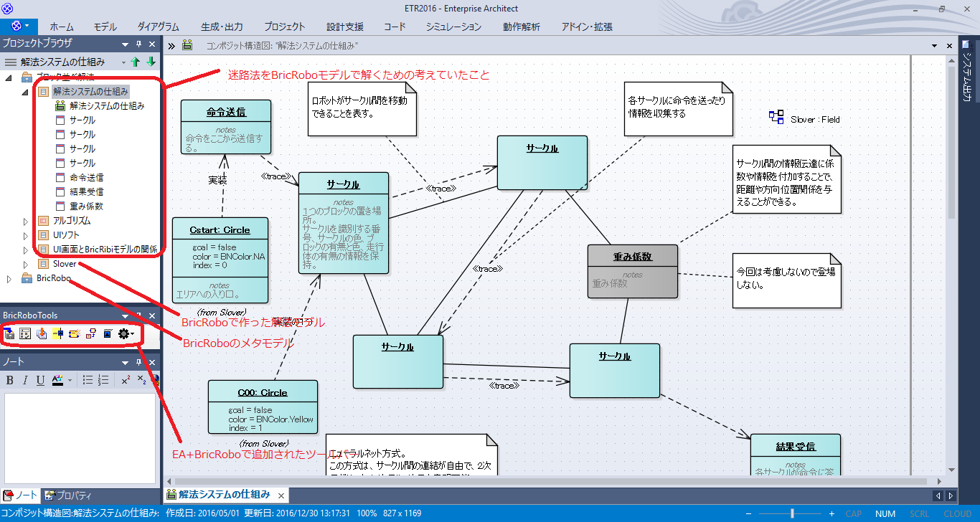Pin the ノート panel

[x=139, y=362]
